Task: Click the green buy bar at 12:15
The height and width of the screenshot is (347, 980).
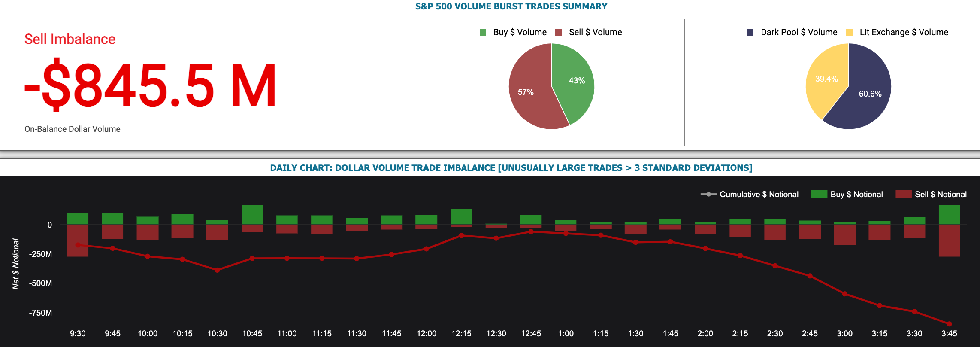Action: click(x=461, y=217)
